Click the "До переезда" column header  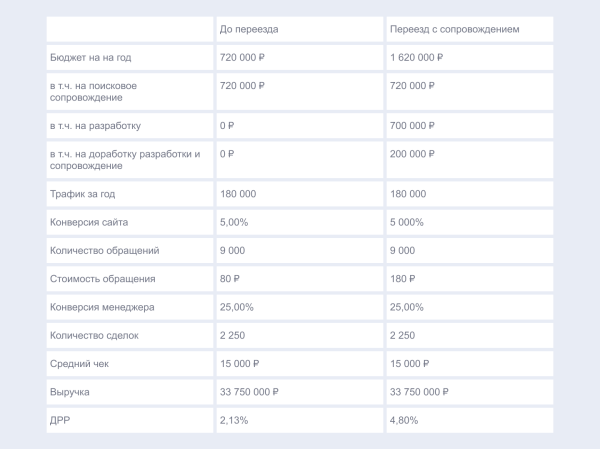(x=249, y=29)
